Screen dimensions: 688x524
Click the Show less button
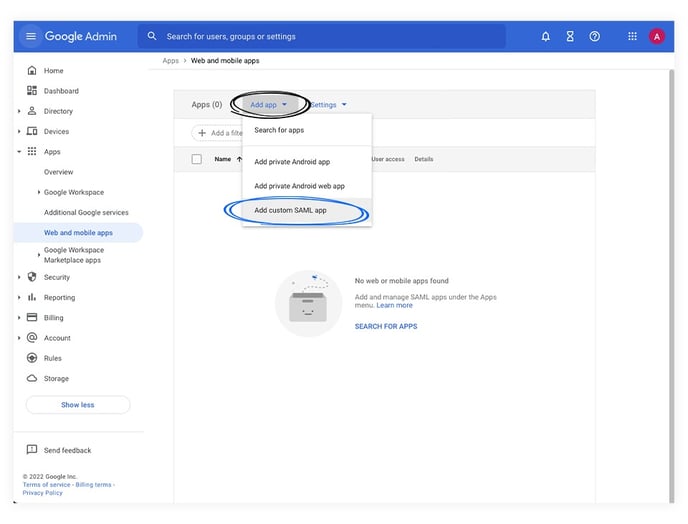78,404
